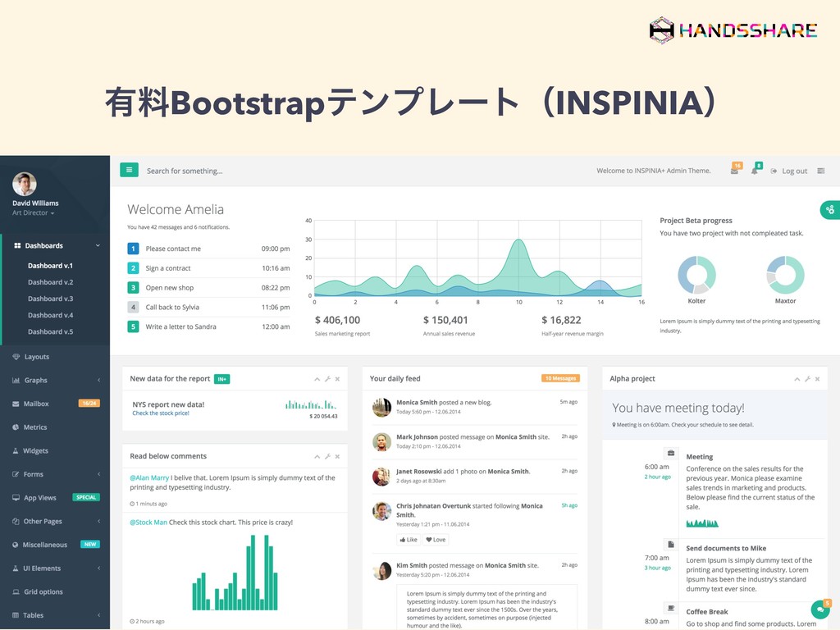The width and height of the screenshot is (840, 630).
Task: Click the Send documents file timeline icon
Action: (671, 545)
